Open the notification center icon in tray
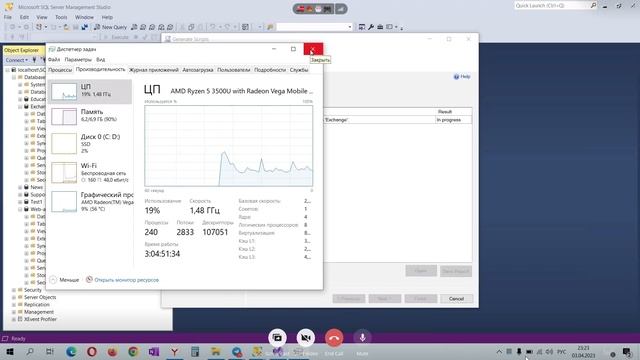 [x=627, y=351]
